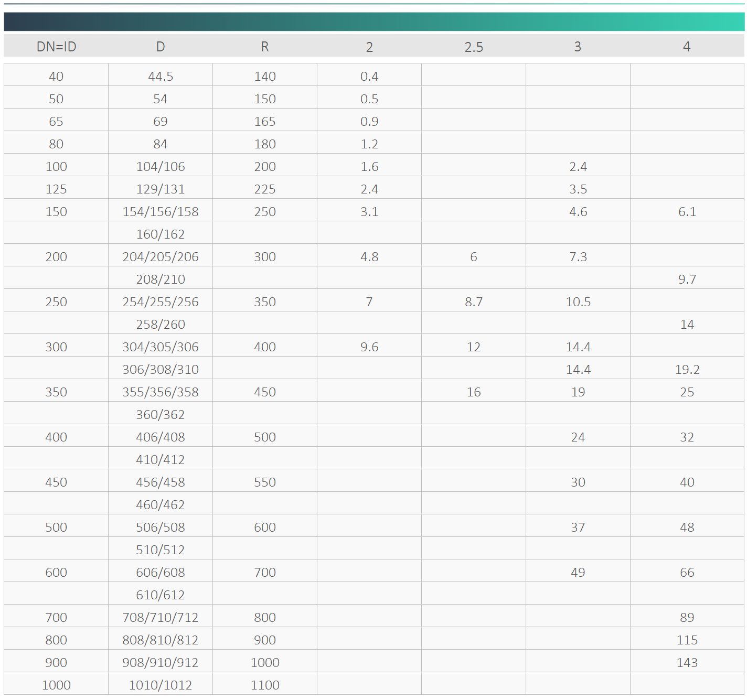Select the D value 610/612
This screenshot has width=747, height=700.
[x=161, y=595]
